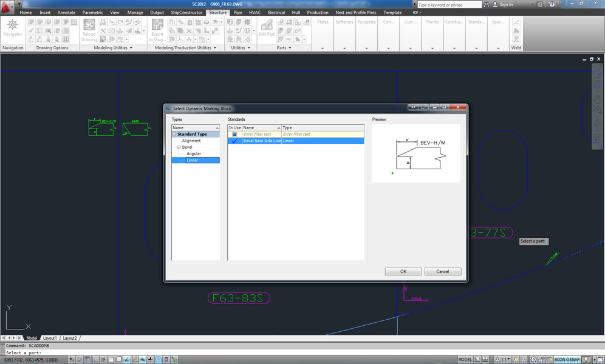Toggle the In Use checkmark for Bevel Near Side Line
Viewport: 605px width, 364px height.
click(x=234, y=141)
